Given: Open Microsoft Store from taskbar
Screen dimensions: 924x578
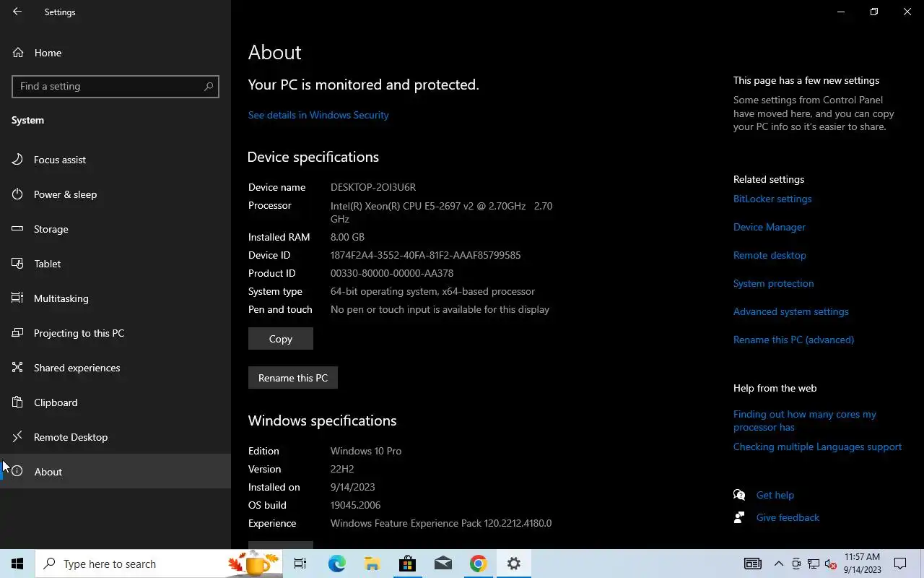Looking at the screenshot, I should [x=407, y=564].
